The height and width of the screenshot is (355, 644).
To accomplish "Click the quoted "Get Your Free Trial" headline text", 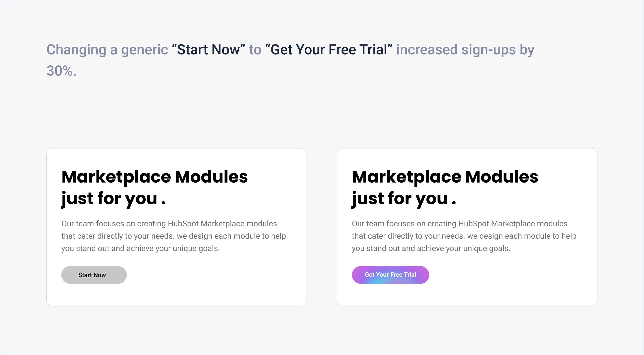I will point(329,50).
